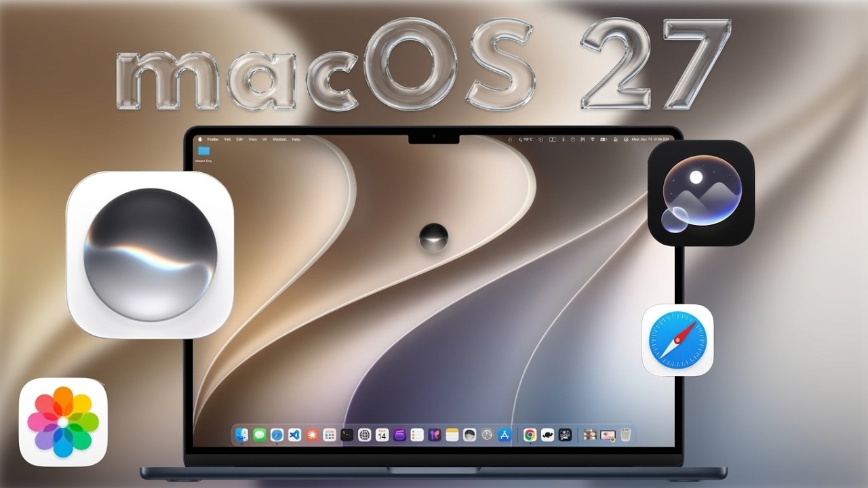Launch Visual Studio Code from Dock
Screen dimensions: 868x488
point(294,435)
